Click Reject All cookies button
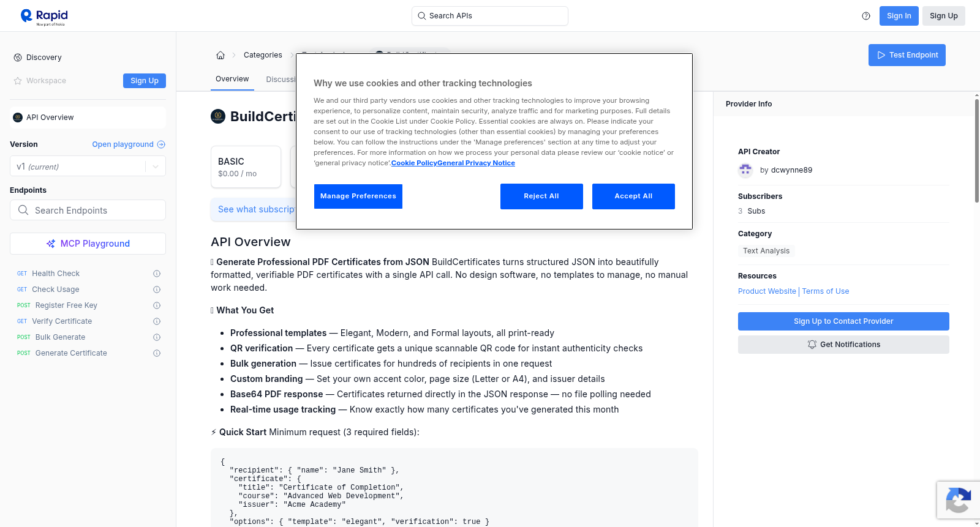This screenshot has width=980, height=527. pos(541,196)
